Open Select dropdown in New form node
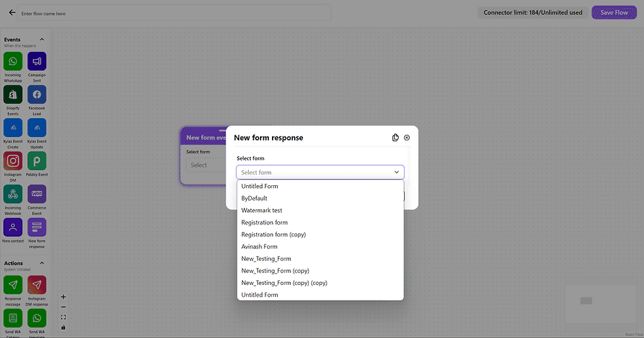The image size is (644, 338). pyautogui.click(x=205, y=165)
